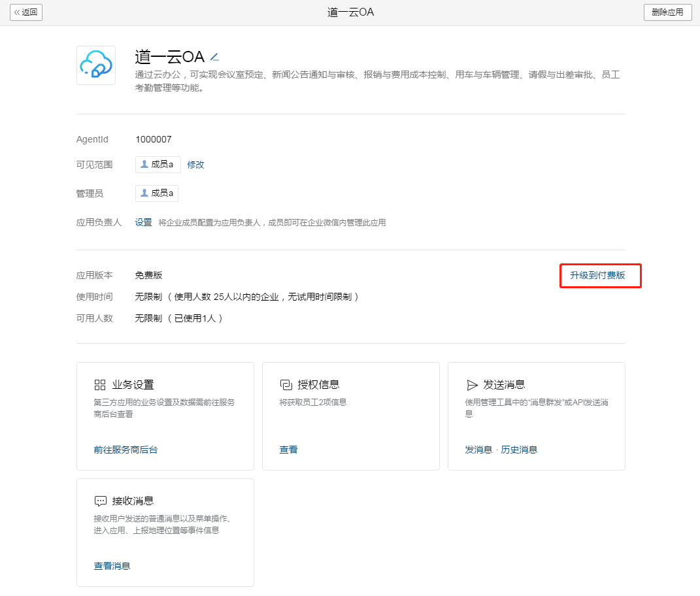700x596 pixels.
Task: Click the 将企业成员配置为应用负责人 hint text
Action: (273, 223)
